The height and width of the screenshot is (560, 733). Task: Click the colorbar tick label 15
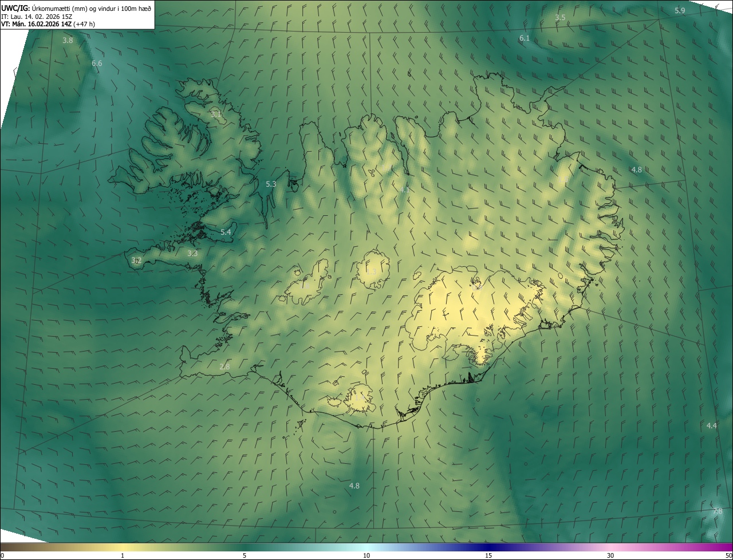(x=488, y=555)
